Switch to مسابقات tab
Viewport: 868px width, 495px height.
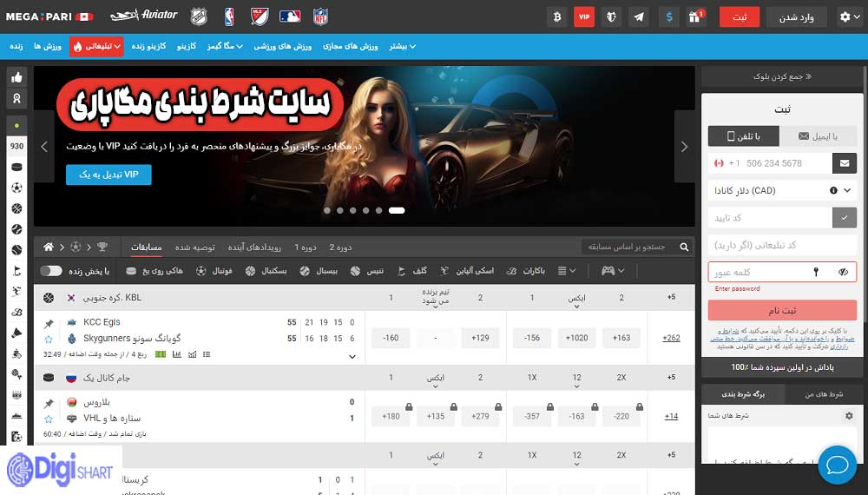[146, 247]
